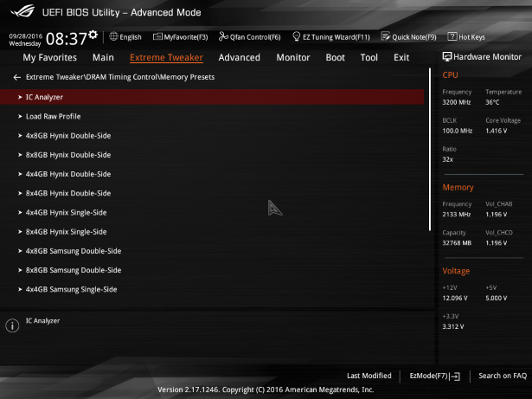Click the memory capacity 32768 MB value

(x=457, y=243)
